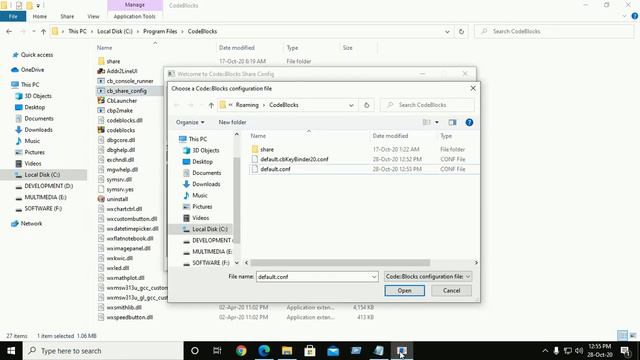Select 3D Objects in dialog tree
The width and height of the screenshot is (640, 360).
tap(206, 150)
